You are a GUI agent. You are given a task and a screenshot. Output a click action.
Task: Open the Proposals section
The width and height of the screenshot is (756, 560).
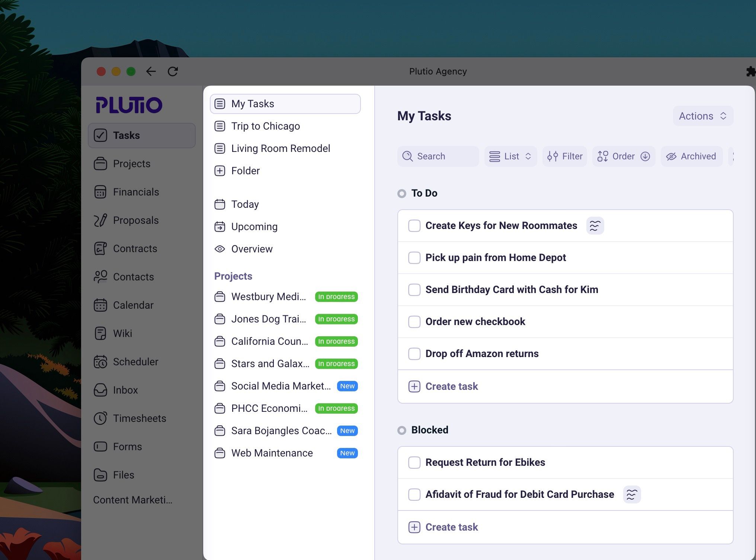[x=135, y=220]
